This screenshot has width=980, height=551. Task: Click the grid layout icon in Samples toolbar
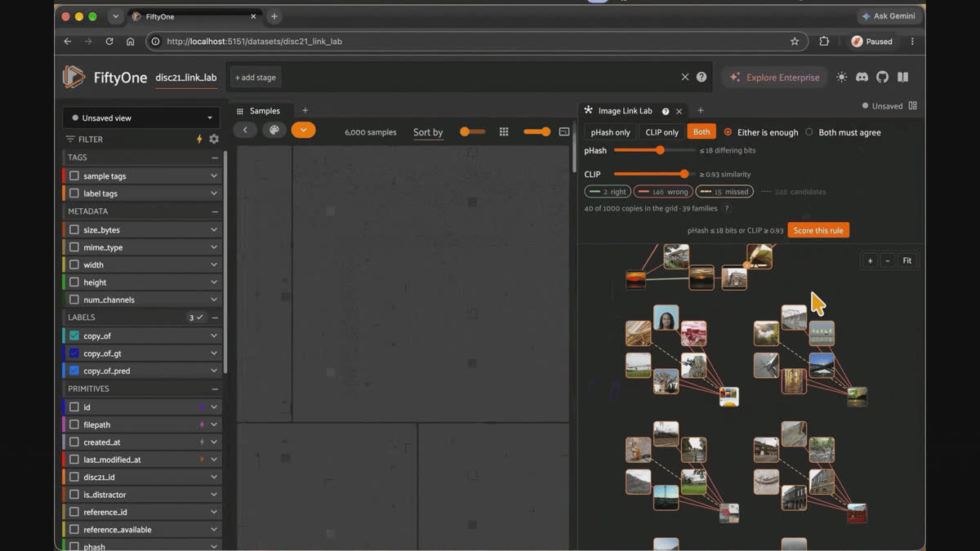tap(504, 131)
